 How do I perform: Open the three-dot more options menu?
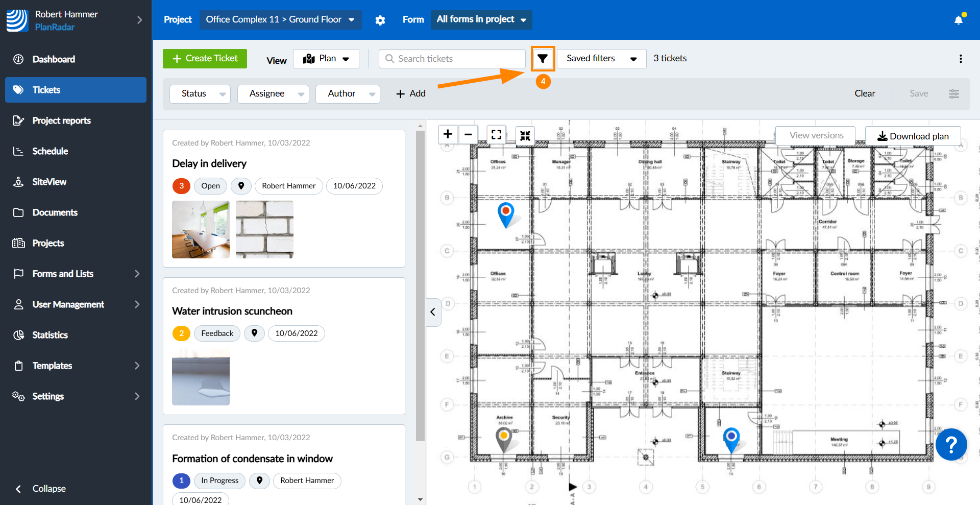point(961,59)
